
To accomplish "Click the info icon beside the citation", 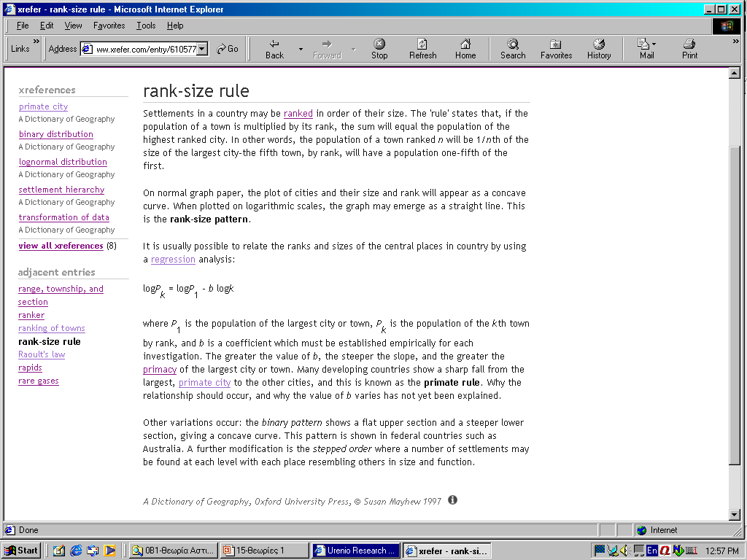I will pos(452,500).
